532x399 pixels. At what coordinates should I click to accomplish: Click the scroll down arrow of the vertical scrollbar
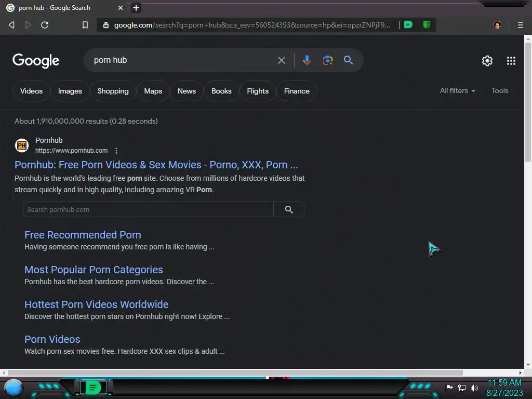tap(528, 365)
